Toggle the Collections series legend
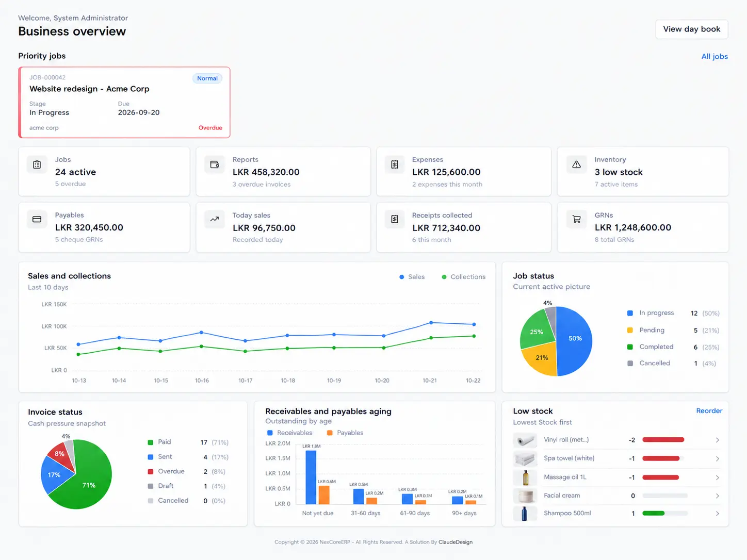The width and height of the screenshot is (747, 560). pyautogui.click(x=464, y=277)
